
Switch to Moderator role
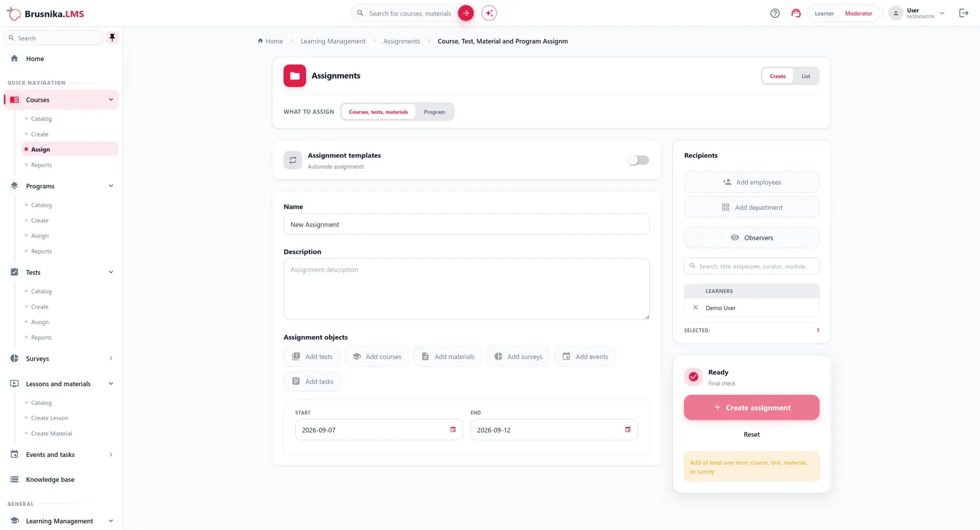[859, 13]
